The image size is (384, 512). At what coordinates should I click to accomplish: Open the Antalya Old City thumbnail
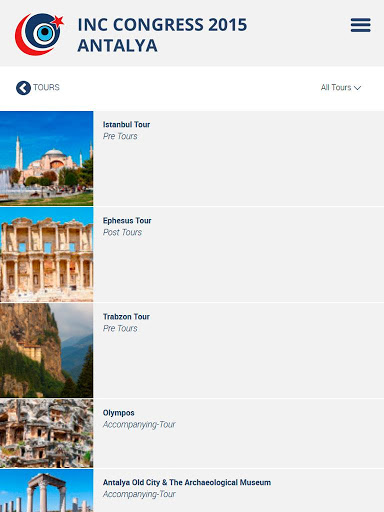tap(47, 490)
